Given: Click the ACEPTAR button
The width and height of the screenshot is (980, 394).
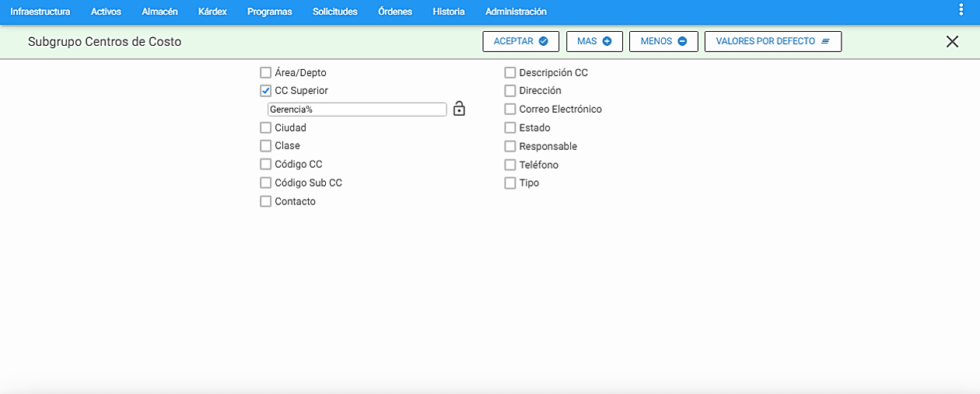Looking at the screenshot, I should tap(521, 41).
